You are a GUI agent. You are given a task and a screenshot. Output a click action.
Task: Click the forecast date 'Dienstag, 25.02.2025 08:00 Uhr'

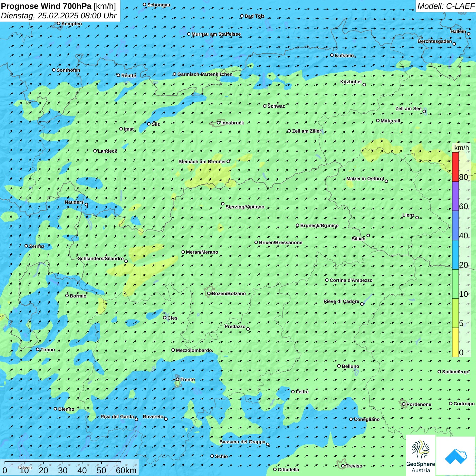coord(58,16)
